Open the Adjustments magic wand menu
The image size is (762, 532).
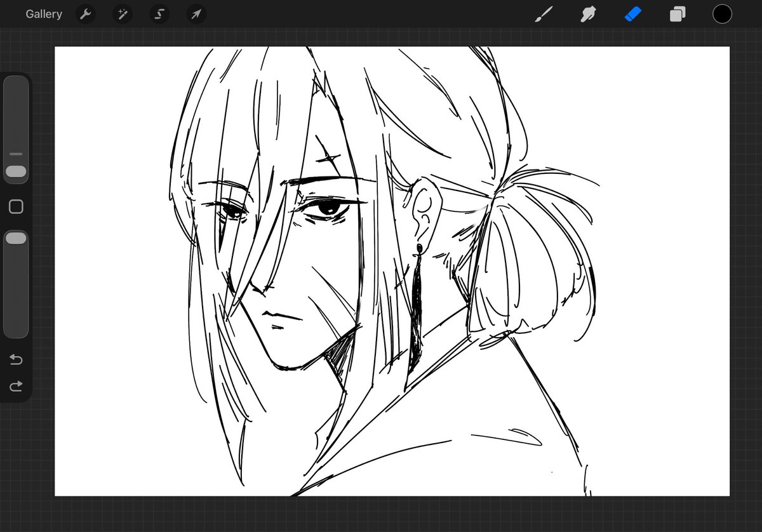pos(122,14)
